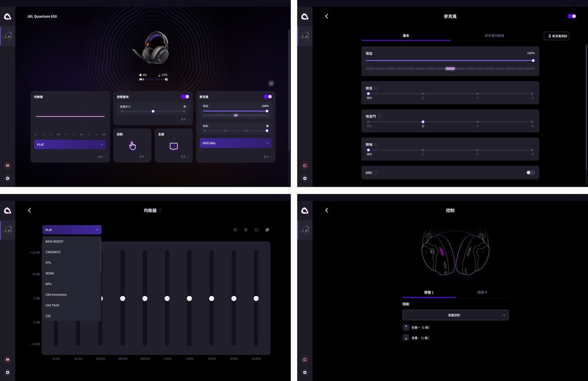The height and width of the screenshot is (381, 588).
Task: Click the preset dropdown list scrollbar
Action: tap(100, 255)
